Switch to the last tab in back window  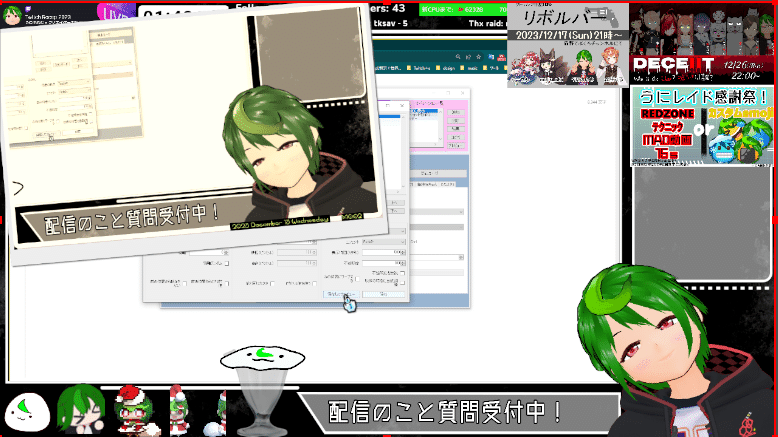click(x=448, y=185)
